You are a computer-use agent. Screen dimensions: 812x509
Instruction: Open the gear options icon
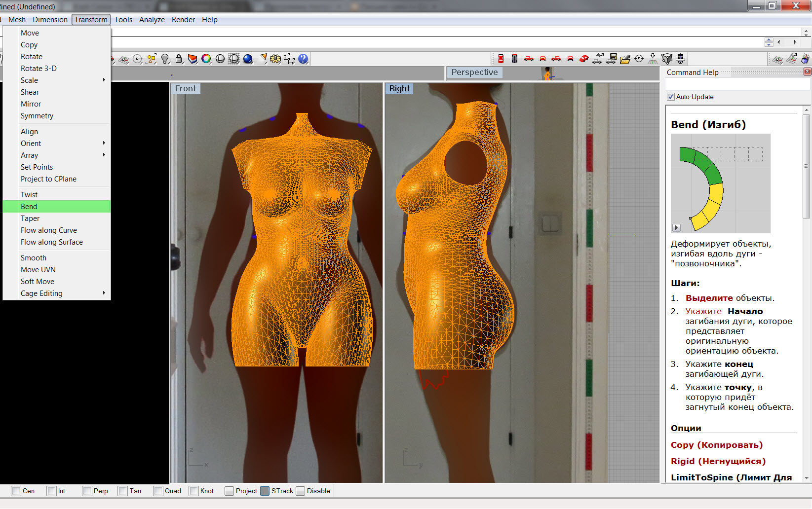[x=275, y=59]
